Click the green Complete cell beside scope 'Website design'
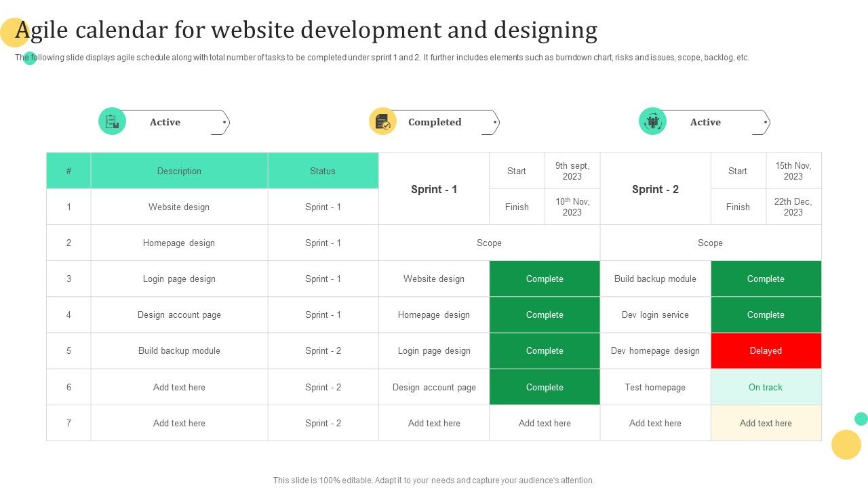The image size is (868, 488). (x=545, y=279)
